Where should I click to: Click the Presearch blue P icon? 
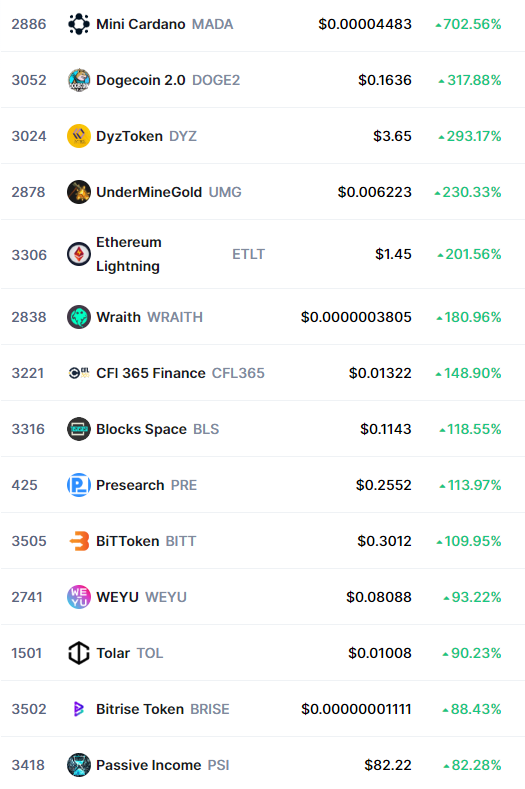79,485
